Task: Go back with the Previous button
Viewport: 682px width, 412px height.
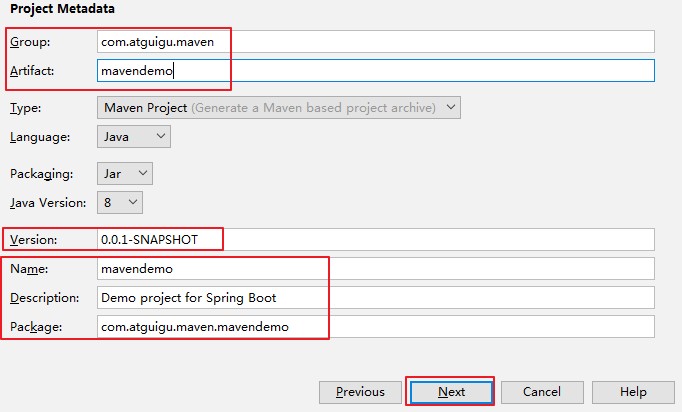Action: (x=360, y=392)
